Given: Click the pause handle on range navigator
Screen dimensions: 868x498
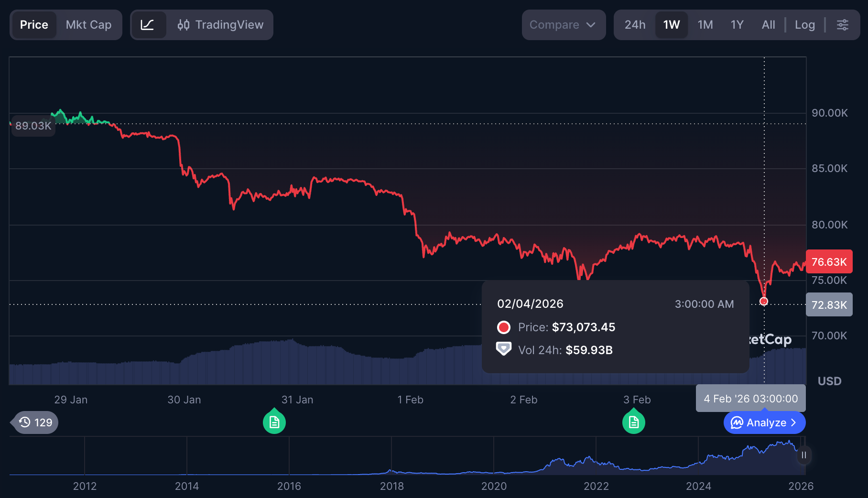Looking at the screenshot, I should tap(804, 455).
